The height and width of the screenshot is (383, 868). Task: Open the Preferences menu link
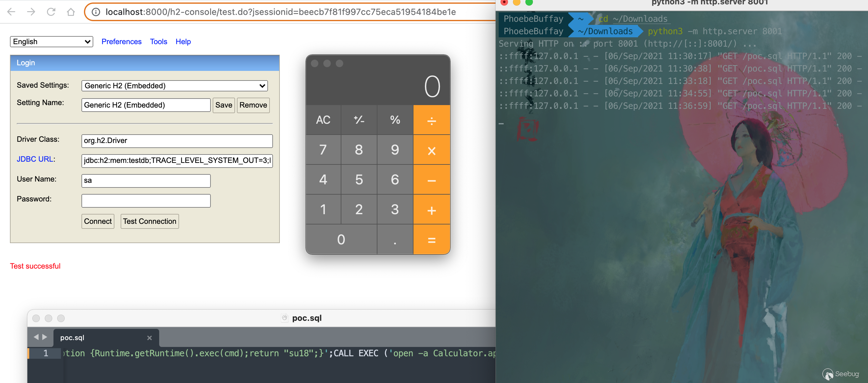[121, 41]
